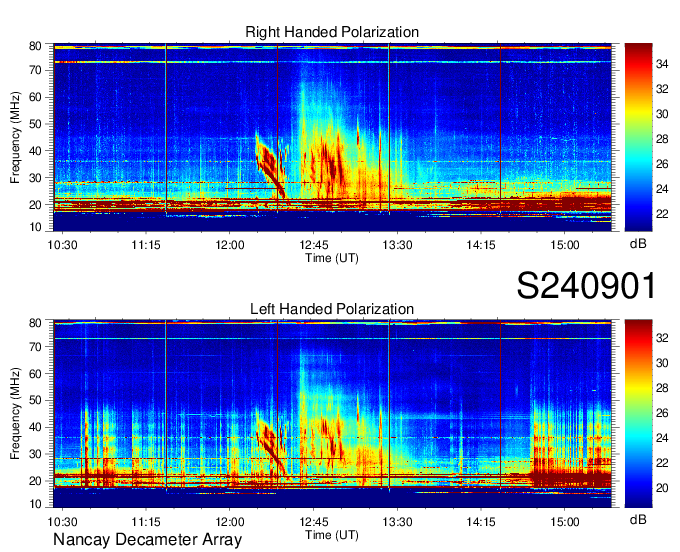Screen dimensions: 680x552
Task: Click the Left Handed plot's dB colorbar
Action: (x=638, y=414)
